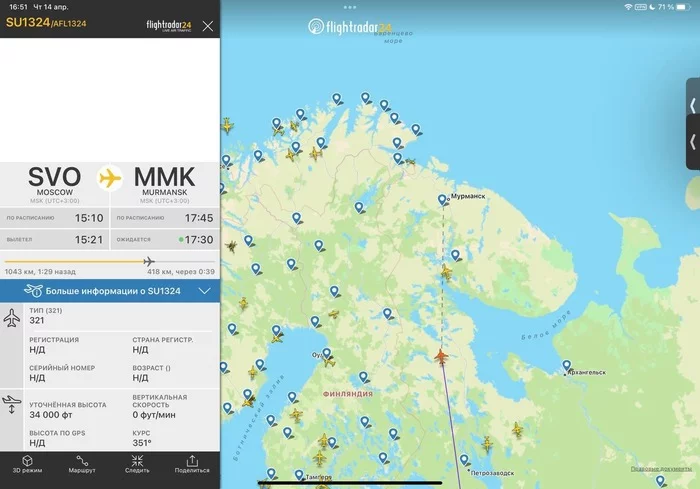Click the Правовые документы link

click(x=661, y=468)
